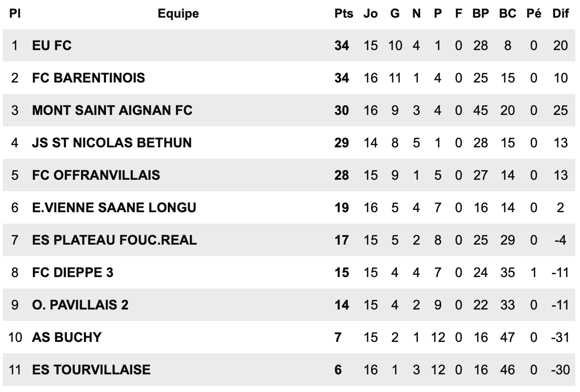Viewport: 580px width, 392px height.
Task: Open E.VIENNE SAANE LONGU team entry
Action: point(114,207)
